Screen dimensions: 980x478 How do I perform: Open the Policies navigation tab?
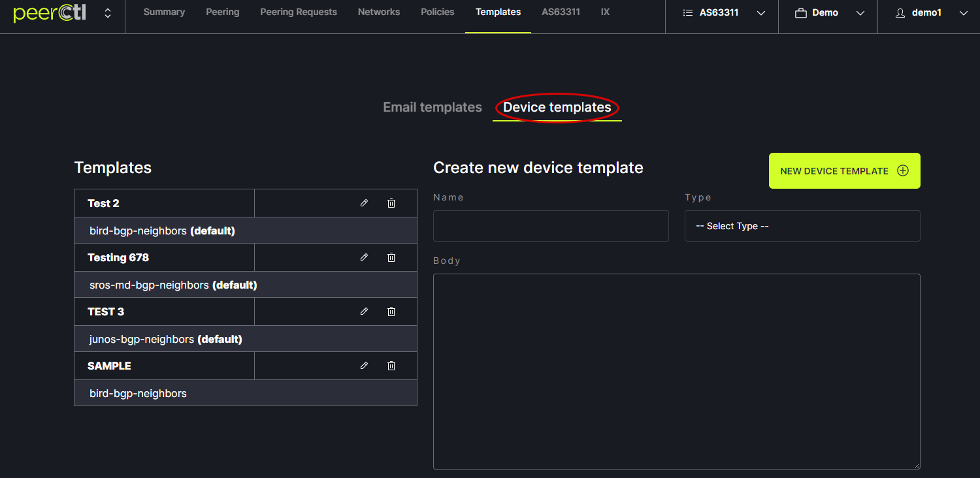click(x=437, y=12)
